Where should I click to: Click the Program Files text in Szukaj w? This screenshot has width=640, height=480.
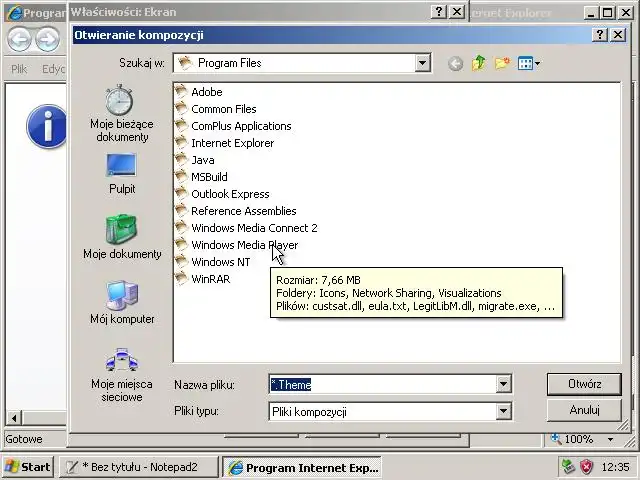229,63
